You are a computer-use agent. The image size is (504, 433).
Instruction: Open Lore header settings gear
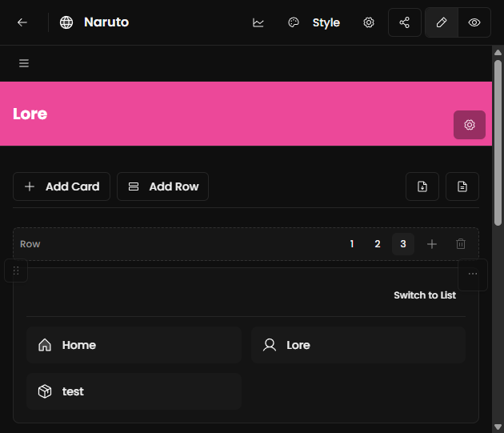tap(470, 125)
